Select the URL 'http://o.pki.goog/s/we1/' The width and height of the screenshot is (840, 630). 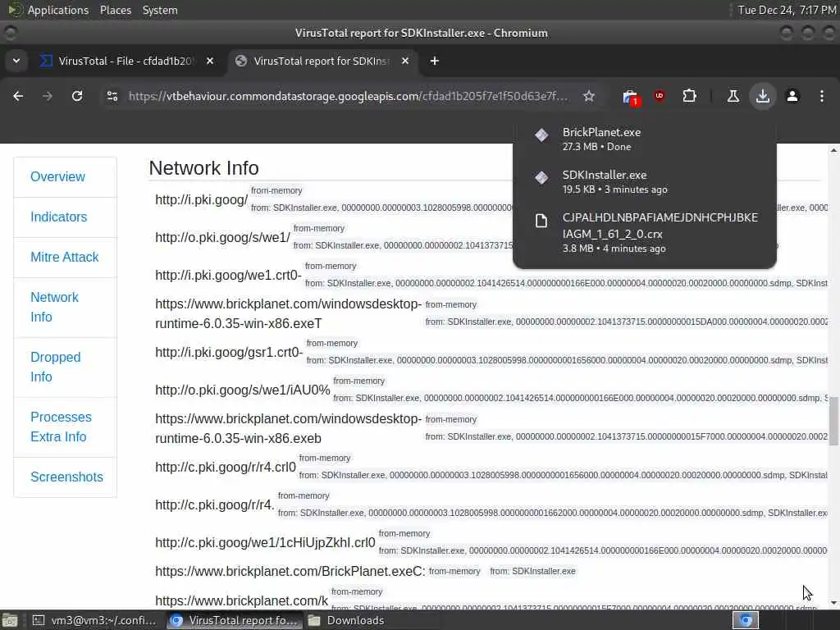pyautogui.click(x=223, y=237)
